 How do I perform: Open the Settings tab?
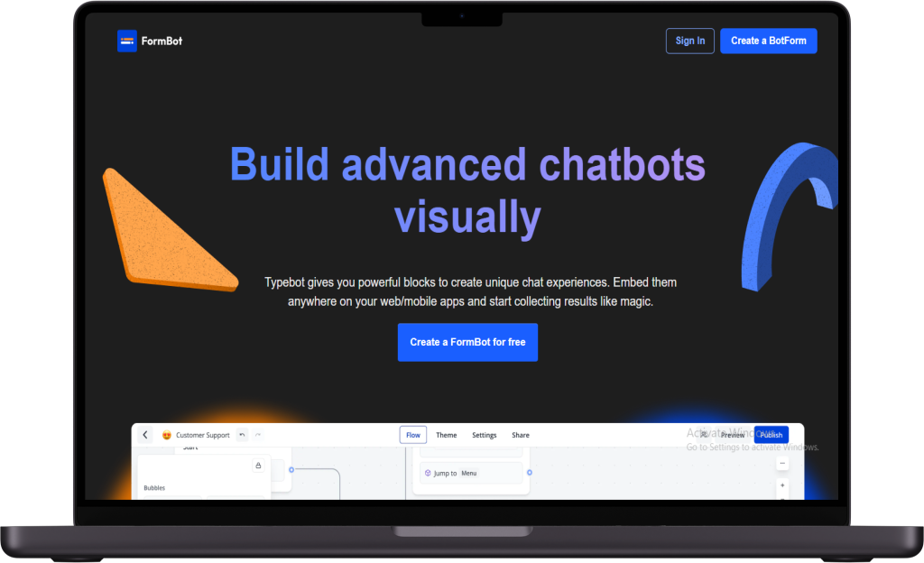[x=484, y=435]
